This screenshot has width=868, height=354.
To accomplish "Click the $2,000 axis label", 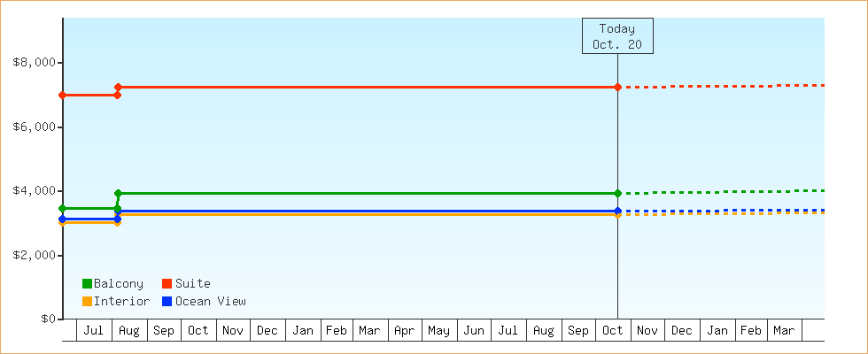I will point(35,255).
